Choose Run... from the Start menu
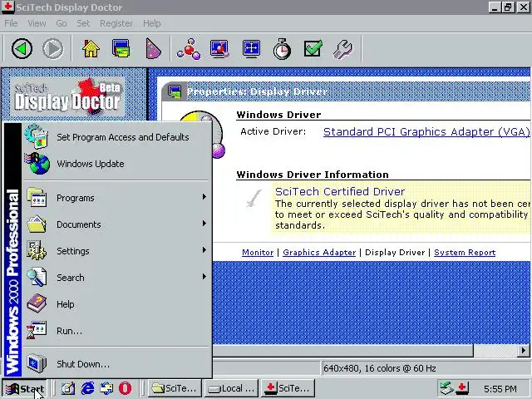Viewport: 532px width, 399px height. click(x=116, y=331)
